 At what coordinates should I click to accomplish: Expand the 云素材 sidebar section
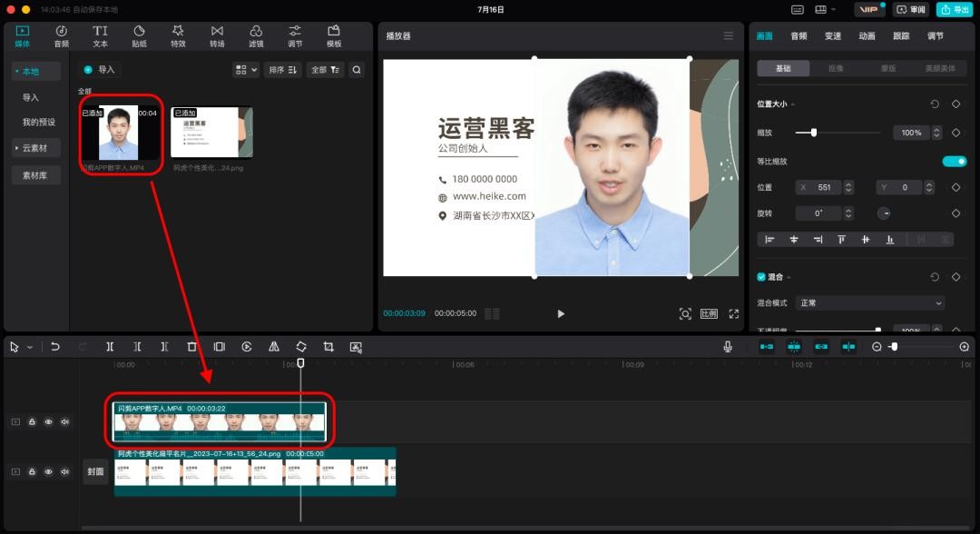[x=35, y=147]
